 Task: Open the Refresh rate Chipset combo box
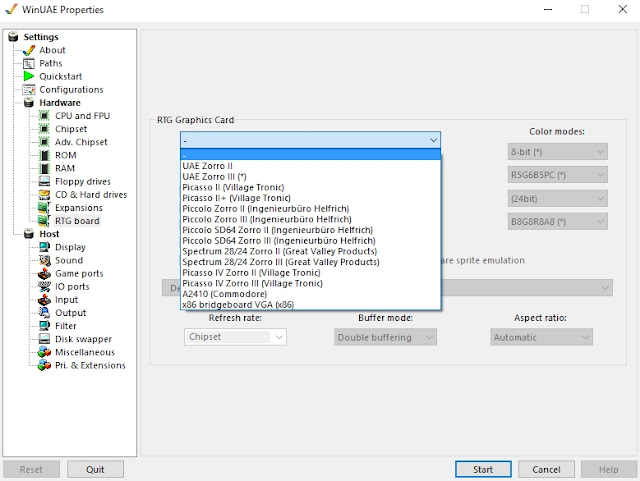(x=235, y=337)
